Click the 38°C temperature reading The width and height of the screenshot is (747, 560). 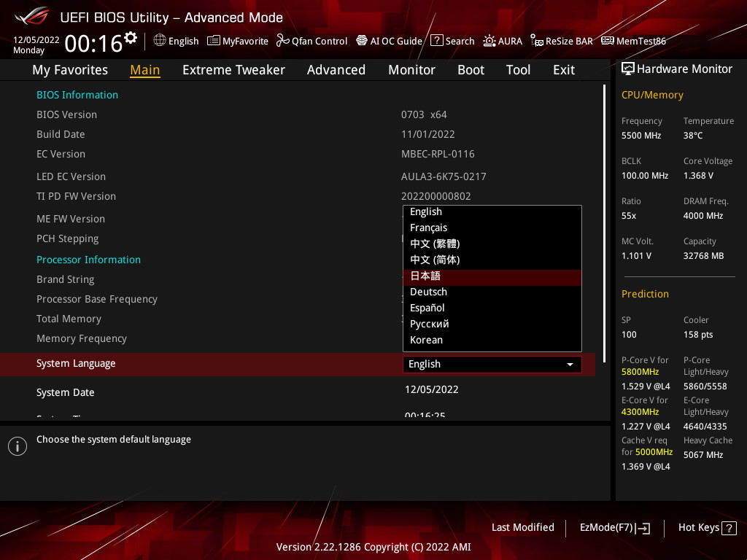[693, 136]
